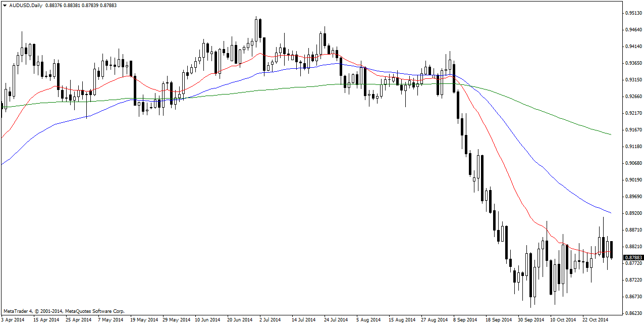Screen dimensions: 644x324
Task: Click the 8 Sep 2014 date marker
Action: [465, 320]
